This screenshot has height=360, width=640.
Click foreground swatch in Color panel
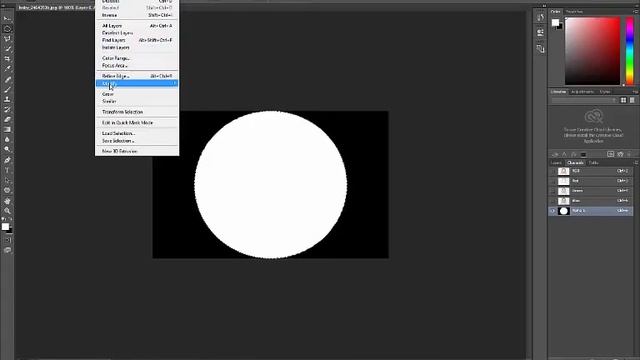(x=555, y=23)
